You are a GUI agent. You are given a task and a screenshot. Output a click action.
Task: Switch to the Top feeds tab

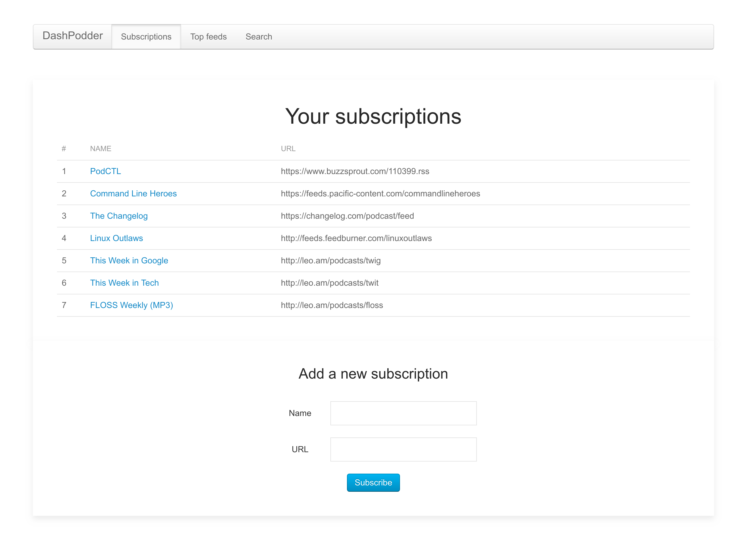(208, 37)
